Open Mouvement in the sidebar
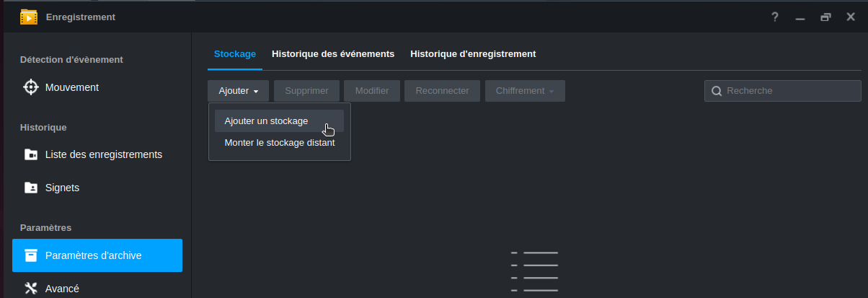Viewport: 868px width, 298px height. pyautogui.click(x=97, y=87)
